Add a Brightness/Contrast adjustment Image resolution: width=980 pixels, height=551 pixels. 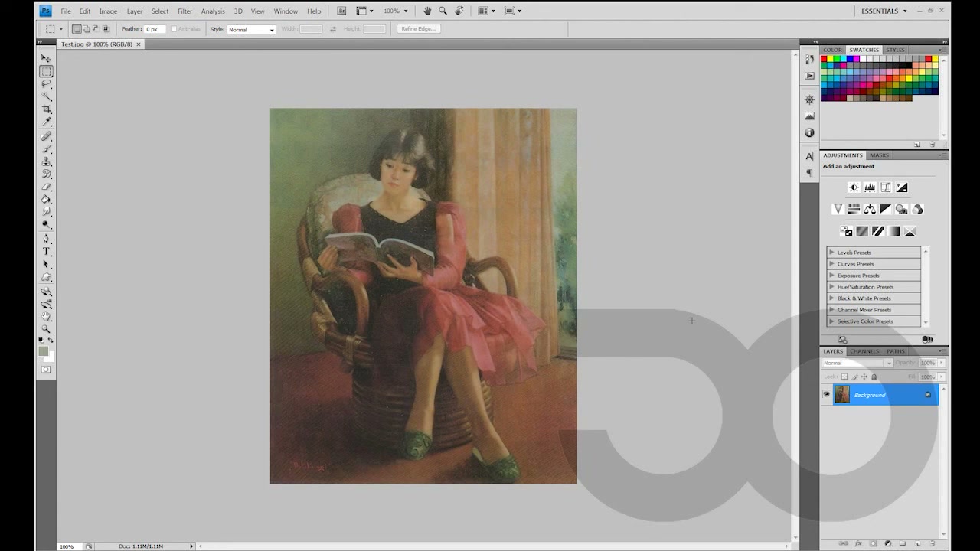(x=854, y=187)
